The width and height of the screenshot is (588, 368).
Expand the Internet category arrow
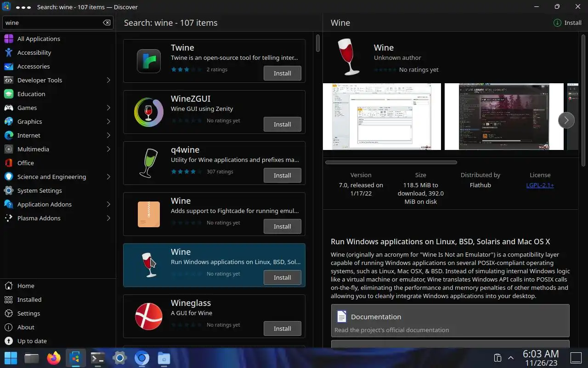tap(108, 135)
